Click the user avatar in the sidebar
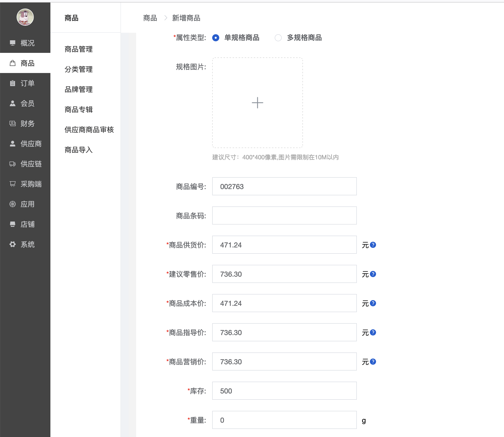The height and width of the screenshot is (437, 504). coord(25,17)
